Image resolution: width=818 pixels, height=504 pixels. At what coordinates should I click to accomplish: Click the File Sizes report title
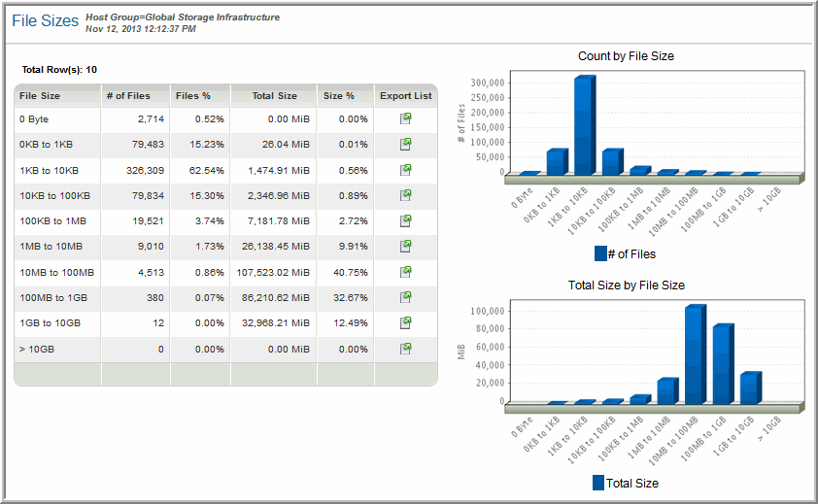(45, 20)
